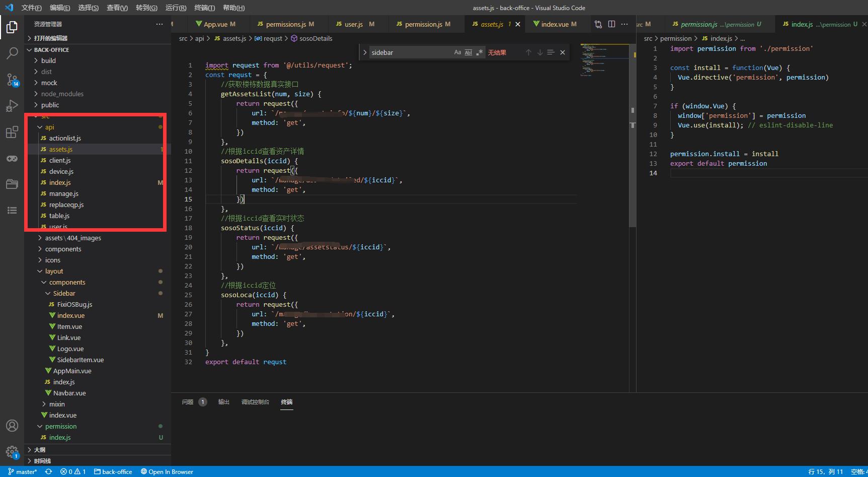Click the Explorer panel more actions ellipsis

[160, 24]
